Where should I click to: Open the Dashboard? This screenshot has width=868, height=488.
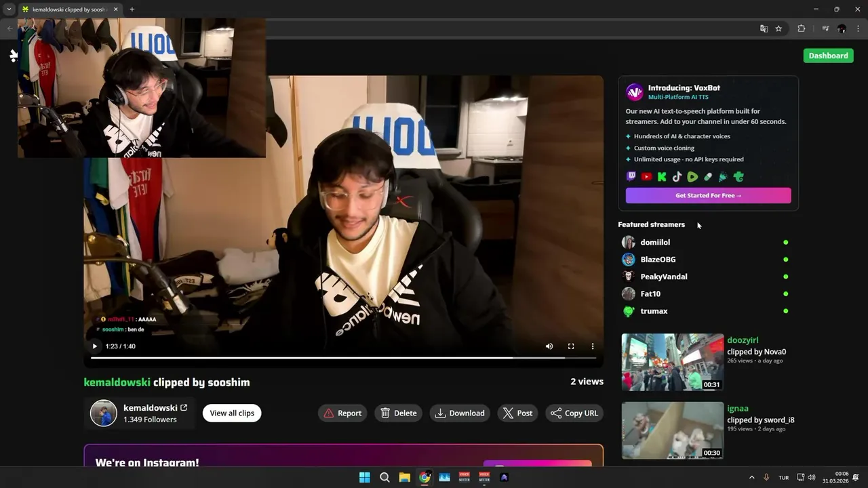pos(828,56)
